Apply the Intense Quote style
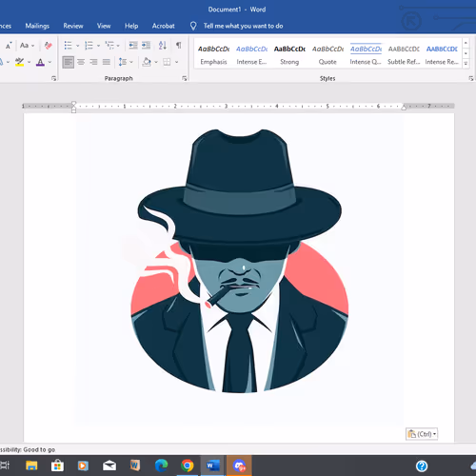Viewport: 476px width, 476px height. (366, 55)
